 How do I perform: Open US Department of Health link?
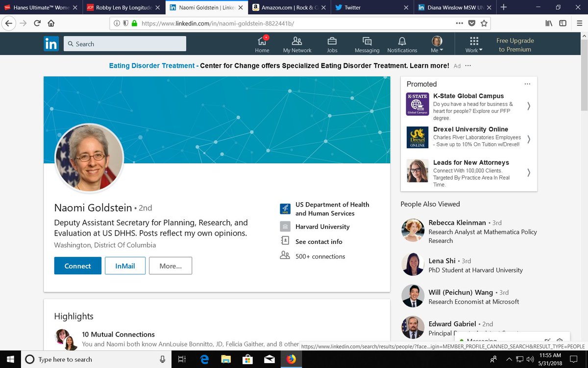[332, 209]
